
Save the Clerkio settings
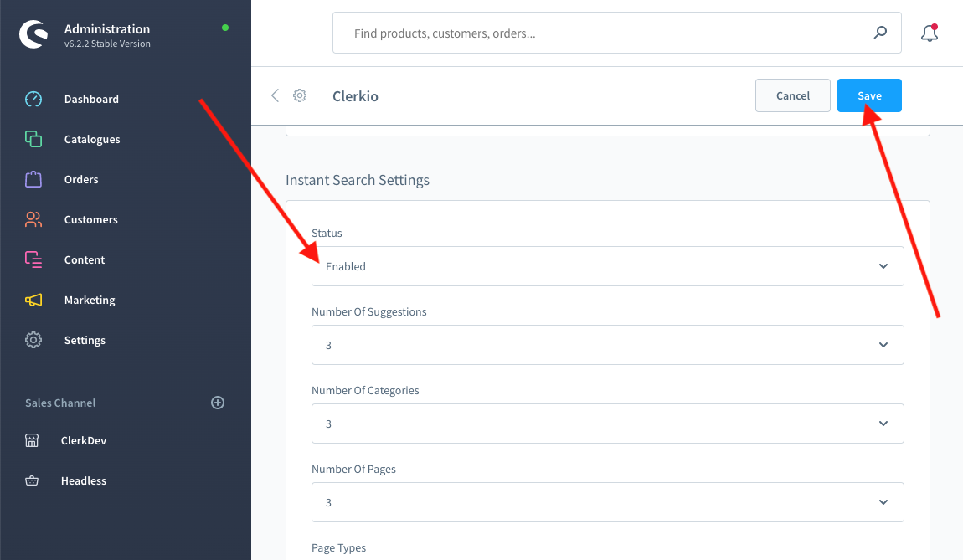coord(869,95)
